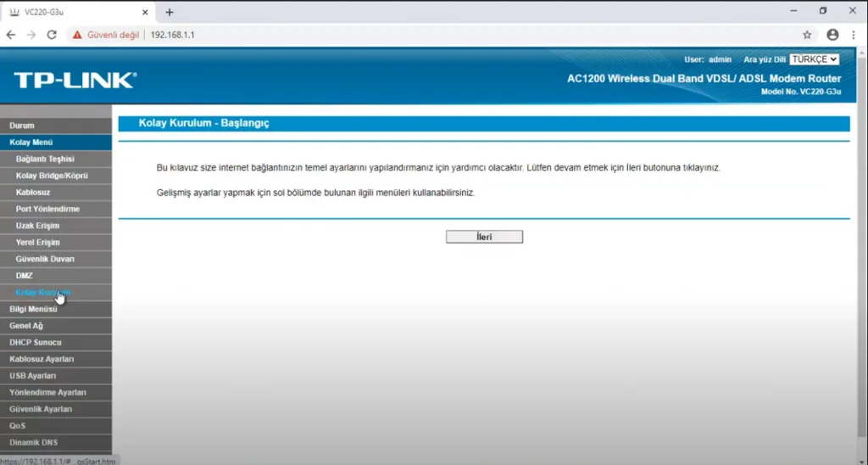Screen dimensions: 868x465
Task: Open Güvenlik Duvarı submenu item
Action: click(x=56, y=259)
